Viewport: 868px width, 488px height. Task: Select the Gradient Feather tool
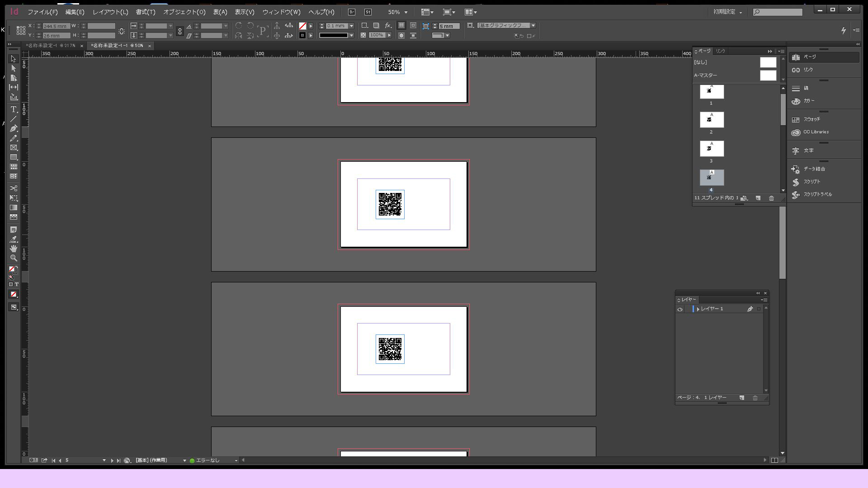point(14,217)
